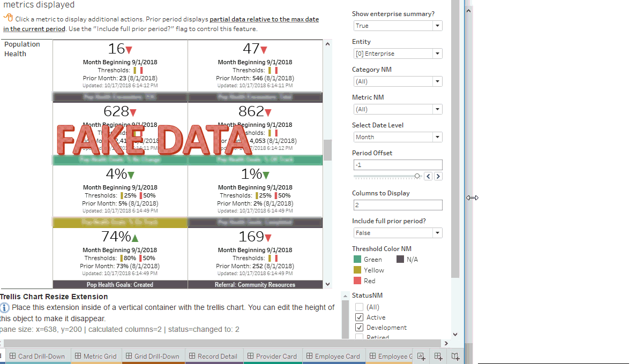Switch to the Metric Grid tab
Viewport: 643px width, 364px height.
[x=96, y=356]
